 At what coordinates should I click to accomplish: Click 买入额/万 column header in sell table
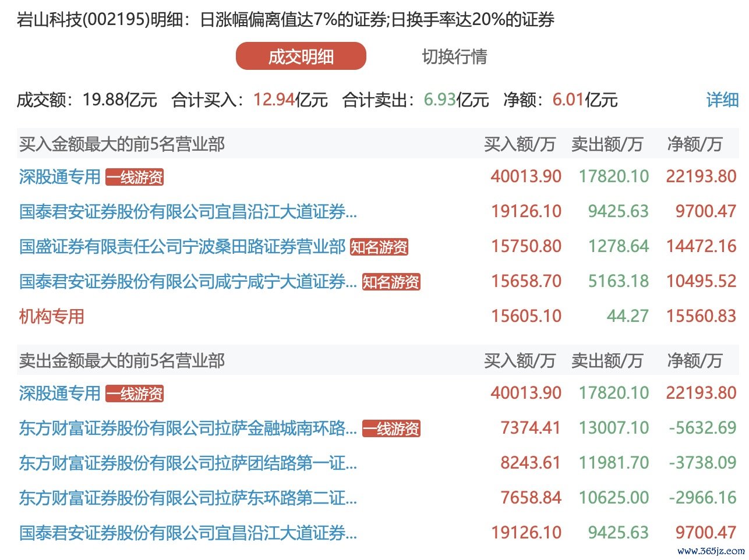point(520,360)
